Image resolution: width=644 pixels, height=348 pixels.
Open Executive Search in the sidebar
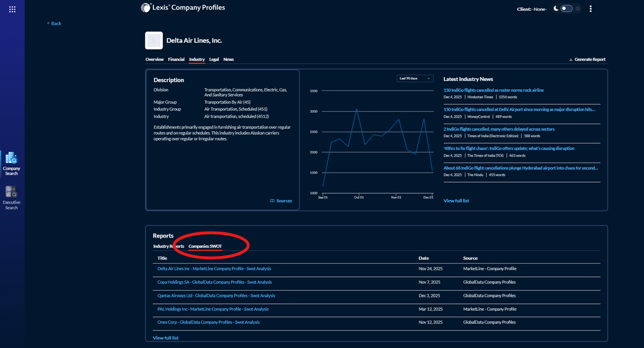(11, 197)
